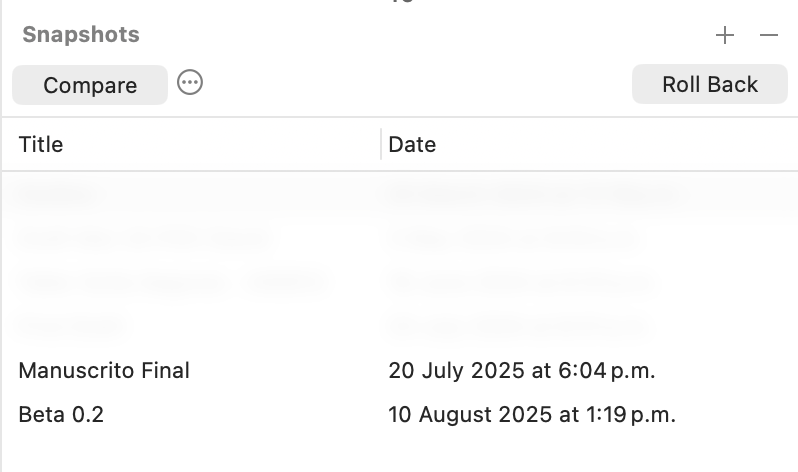Click the Snapshots panel heading
Viewport: 798px width, 472px height.
point(81,35)
